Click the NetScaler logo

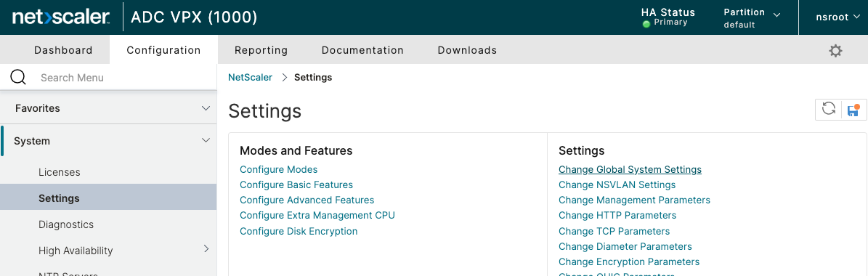(61, 17)
